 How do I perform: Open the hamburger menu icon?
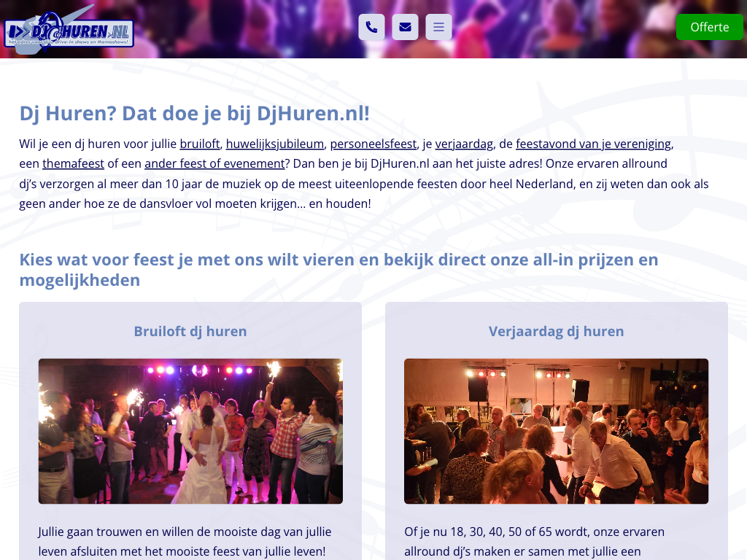[438, 27]
